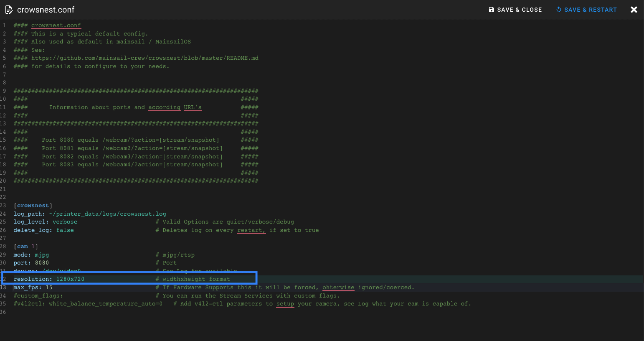Click the delete_log value false

(65, 230)
